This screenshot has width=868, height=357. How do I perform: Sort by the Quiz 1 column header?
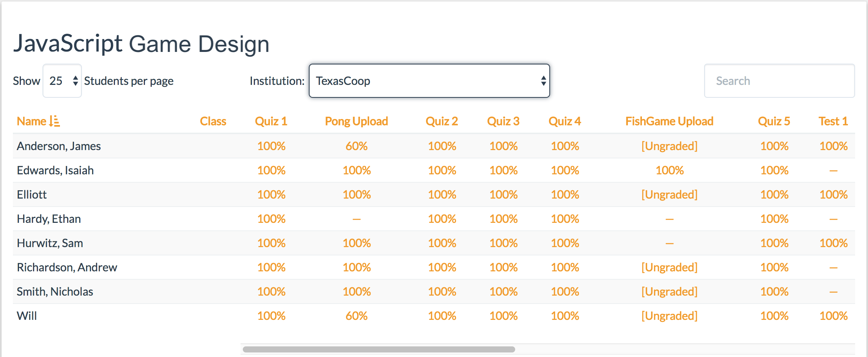[271, 121]
